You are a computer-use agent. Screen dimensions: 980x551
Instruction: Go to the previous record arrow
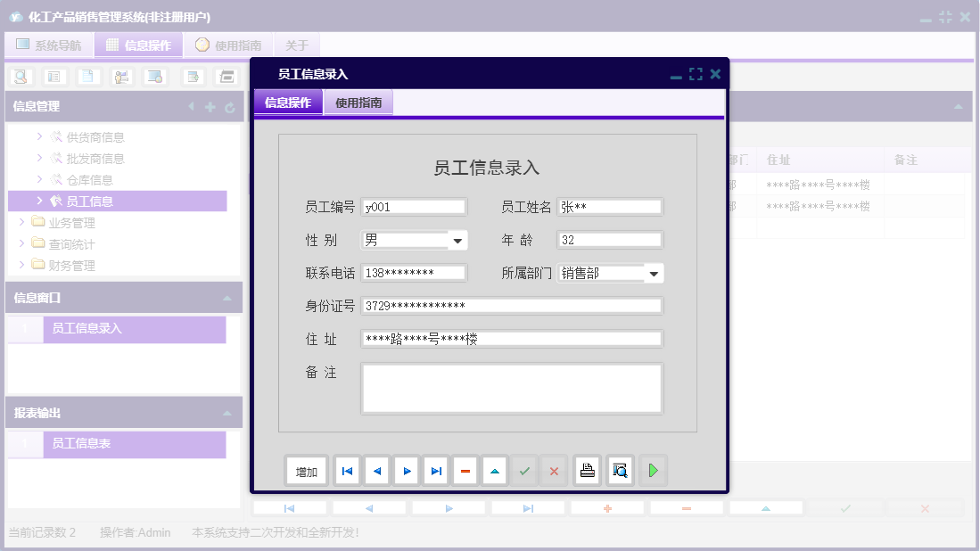click(376, 470)
